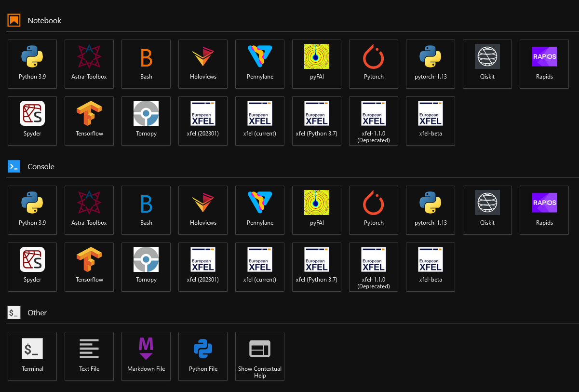Create a new Python File
The width and height of the screenshot is (579, 392).
[203, 356]
